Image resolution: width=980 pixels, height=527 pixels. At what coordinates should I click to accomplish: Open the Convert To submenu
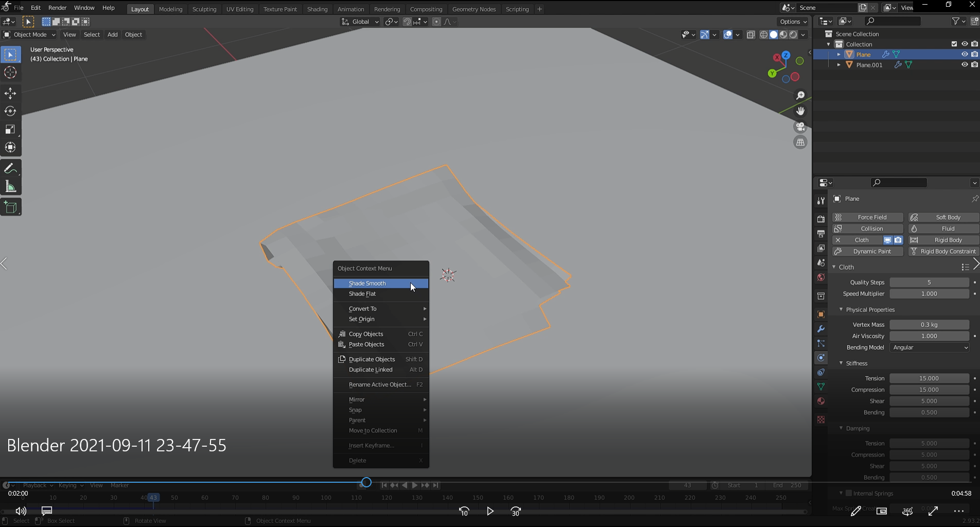click(x=381, y=309)
